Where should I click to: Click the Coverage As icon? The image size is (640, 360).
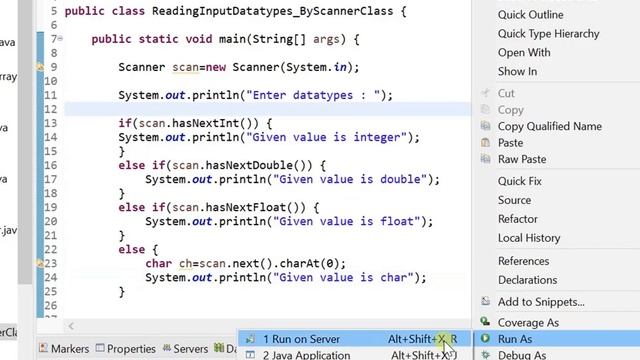coord(485,322)
